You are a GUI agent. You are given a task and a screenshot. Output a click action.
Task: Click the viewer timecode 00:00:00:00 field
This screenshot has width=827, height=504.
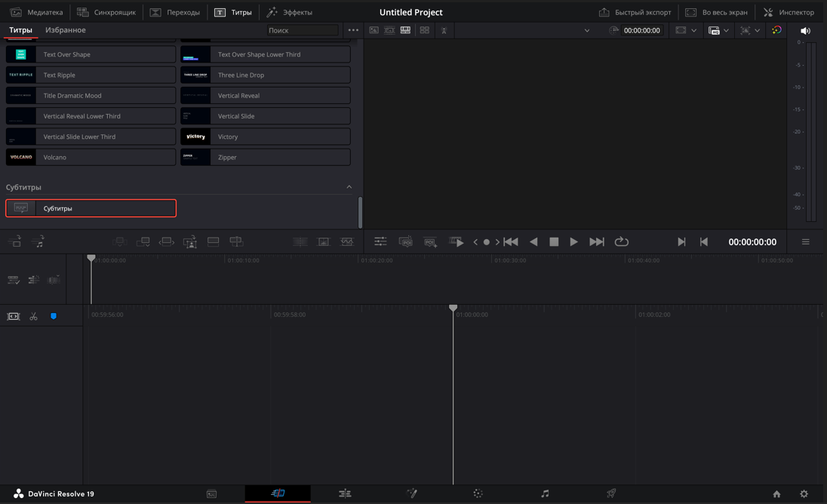point(641,31)
